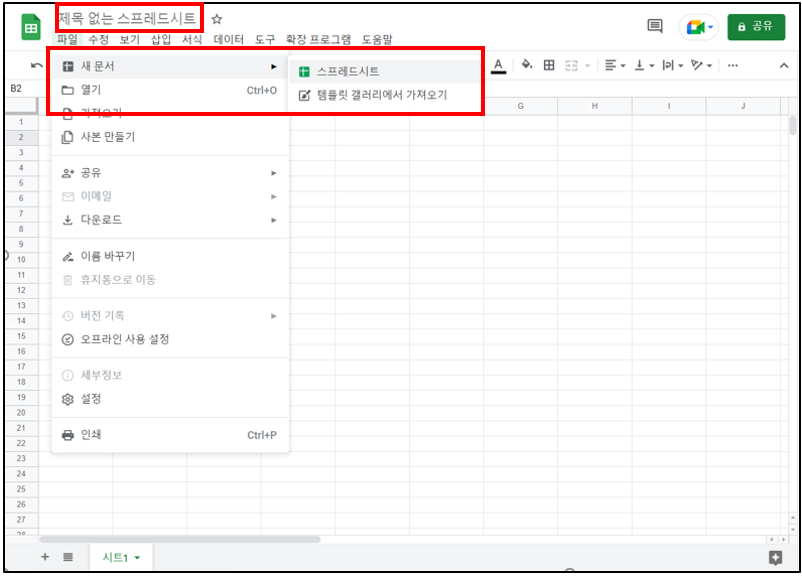Open comment history
Image resolution: width=802 pixels, height=576 pixels.
coord(654,27)
